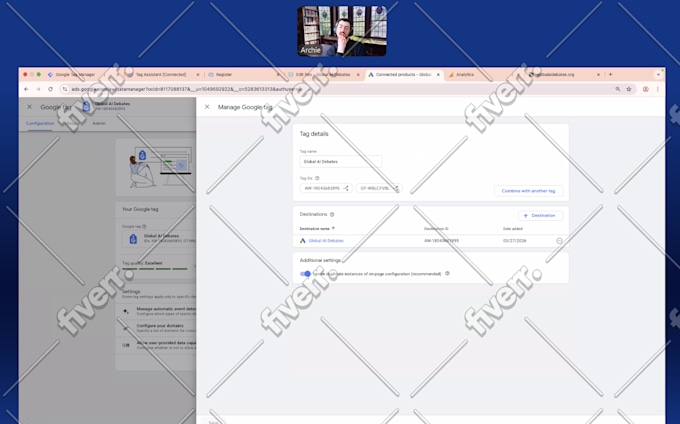
Task: Click the Tag quality Excellent progress bar
Action: [155, 269]
